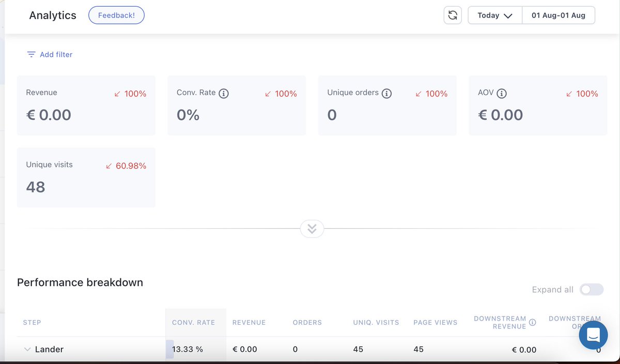Click the Feedback! button

coord(116,15)
